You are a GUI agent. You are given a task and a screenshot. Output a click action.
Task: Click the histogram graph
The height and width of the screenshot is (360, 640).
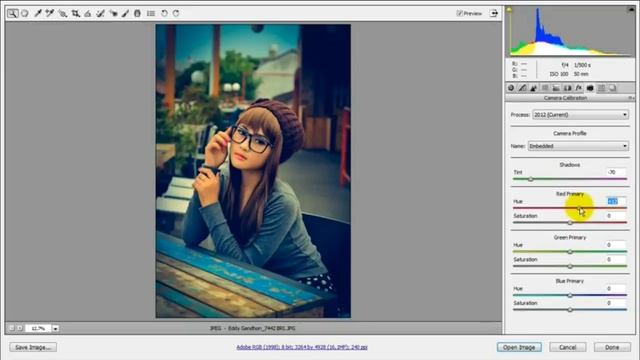(570, 31)
